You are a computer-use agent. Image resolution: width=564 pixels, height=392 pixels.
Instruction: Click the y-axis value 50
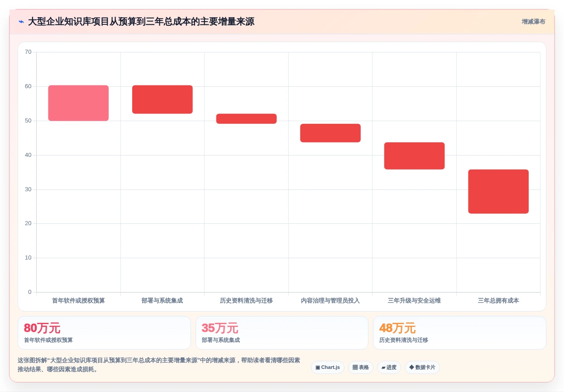(28, 121)
